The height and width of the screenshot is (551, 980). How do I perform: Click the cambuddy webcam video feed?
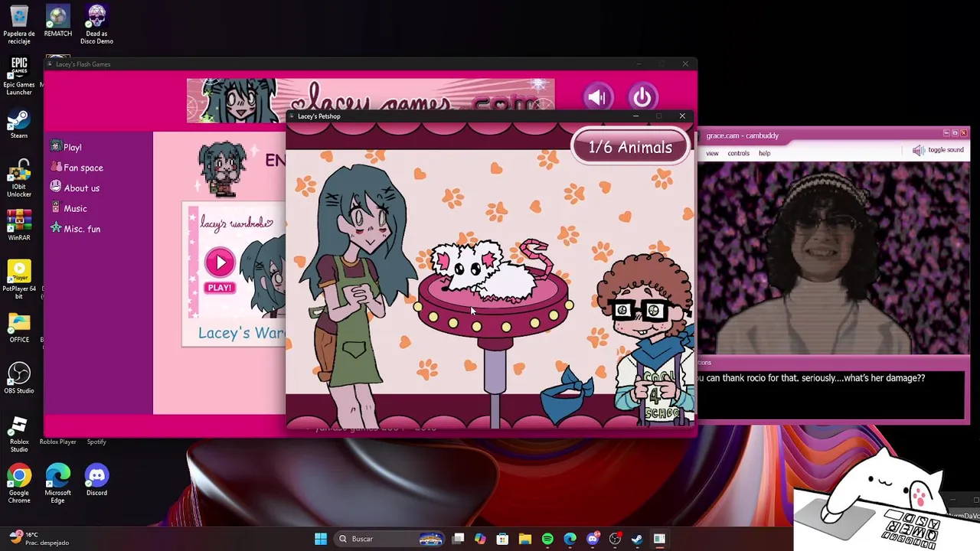point(833,259)
